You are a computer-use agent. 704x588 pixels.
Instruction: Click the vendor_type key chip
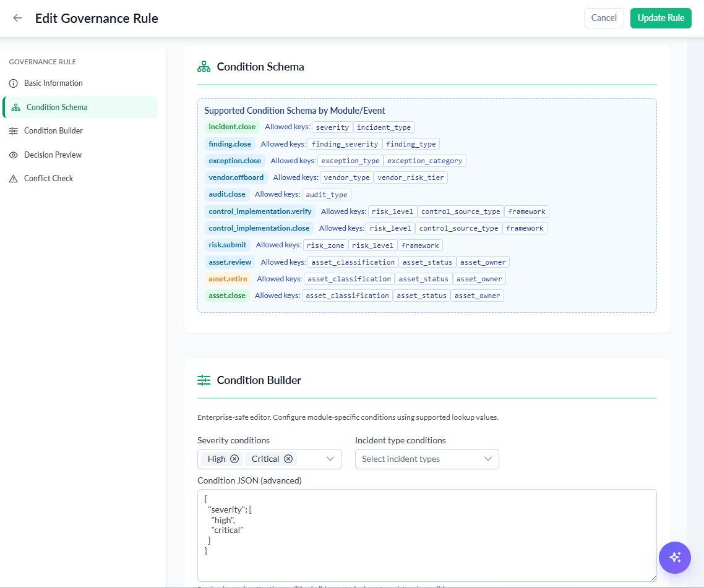tap(346, 177)
